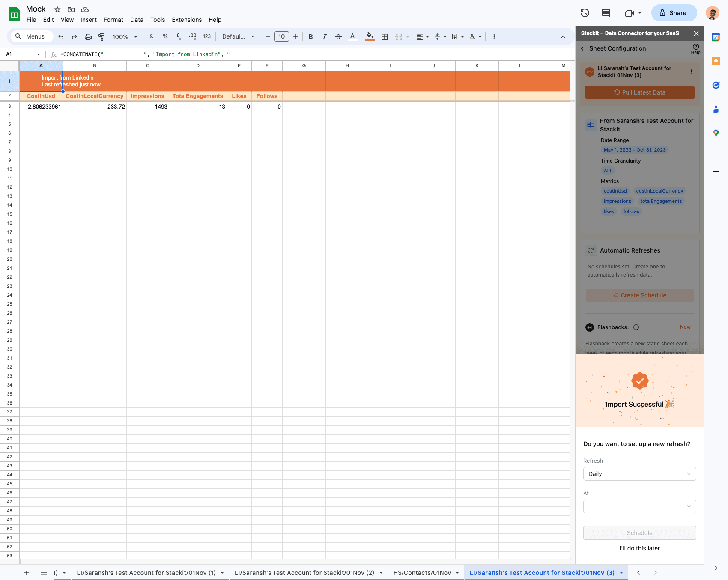The height and width of the screenshot is (580, 728).
Task: Open fill color picker
Action: (370, 37)
